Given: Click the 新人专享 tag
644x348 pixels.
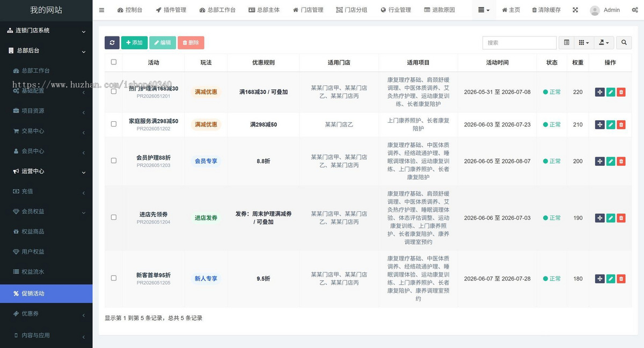Looking at the screenshot, I should [206, 278].
